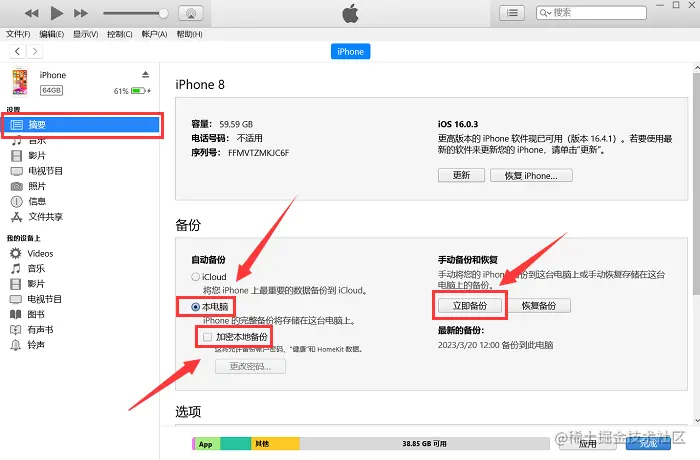
Task: Click the 61% battery indicator
Action: [x=132, y=91]
